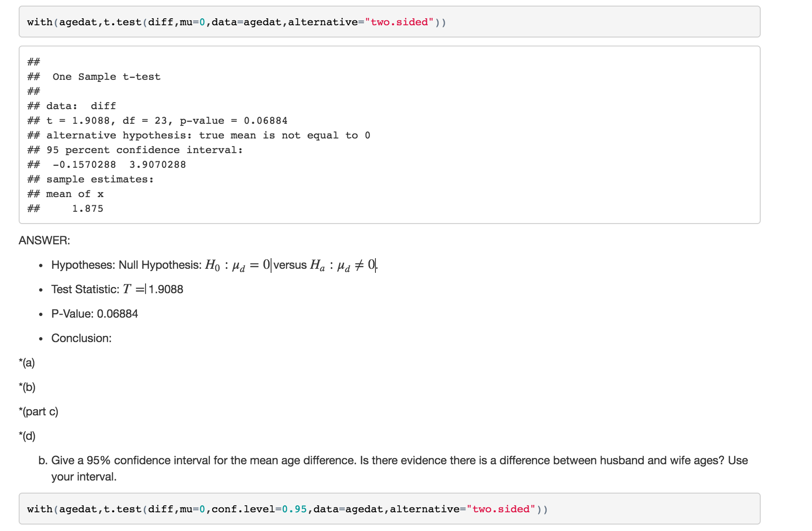Viewport: 812px width, 531px height.
Task: Click the null hypothesis H0 formula
Action: [237, 265]
